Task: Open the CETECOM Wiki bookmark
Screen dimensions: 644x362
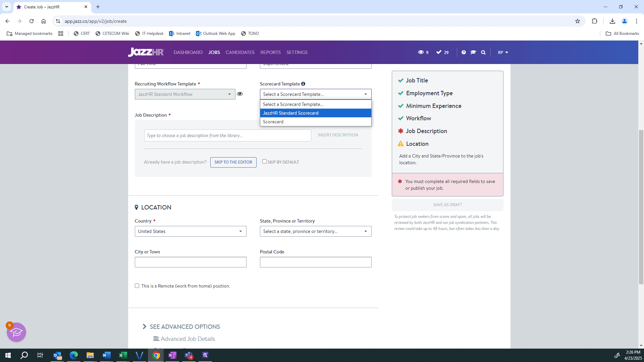Action: click(112, 34)
